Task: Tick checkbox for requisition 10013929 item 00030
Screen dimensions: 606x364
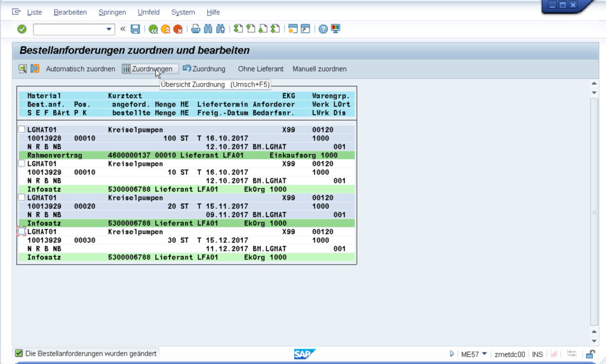Action: click(22, 231)
